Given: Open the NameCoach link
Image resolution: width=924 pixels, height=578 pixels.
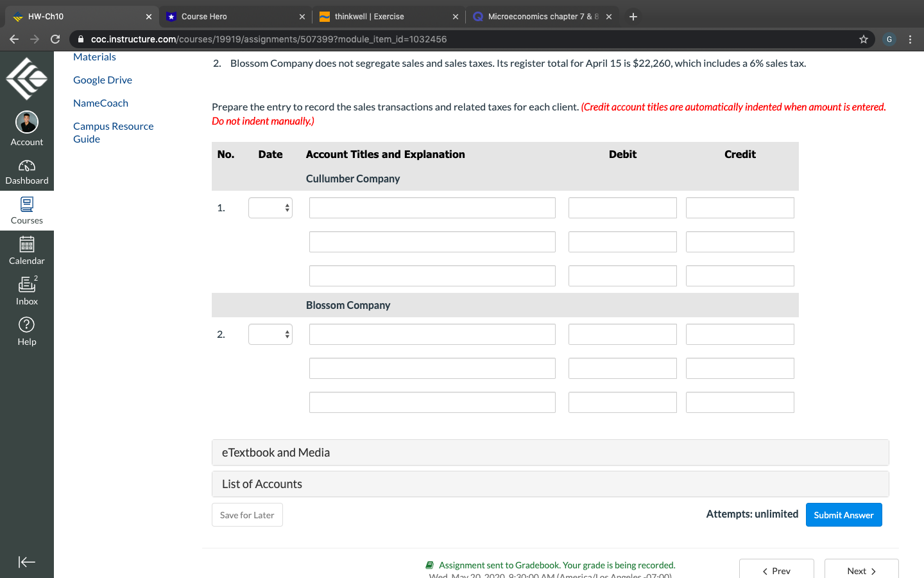Looking at the screenshot, I should (101, 103).
